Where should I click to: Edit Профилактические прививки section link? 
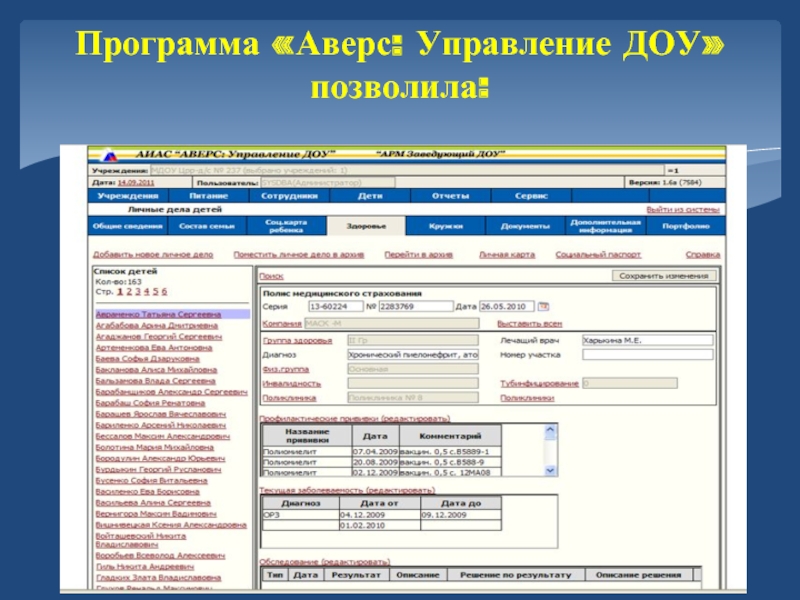coord(355,418)
